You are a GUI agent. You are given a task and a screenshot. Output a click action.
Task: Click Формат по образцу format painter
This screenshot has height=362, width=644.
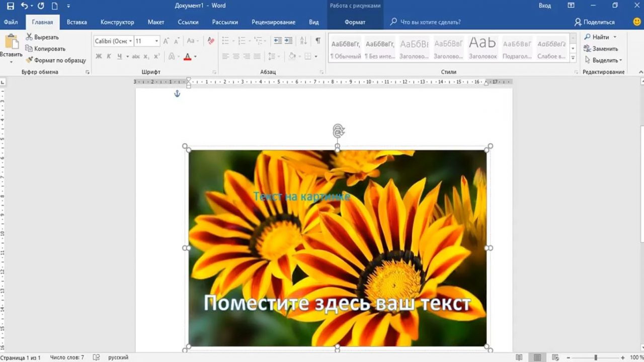pos(56,60)
